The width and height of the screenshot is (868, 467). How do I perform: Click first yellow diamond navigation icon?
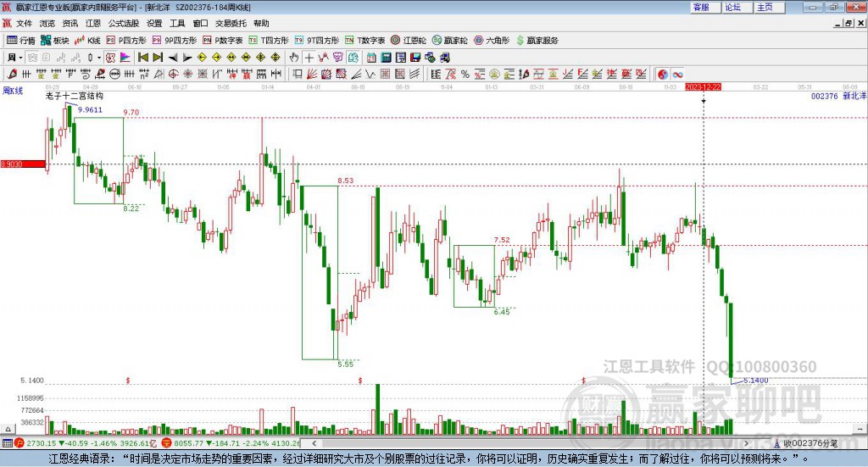point(202,58)
